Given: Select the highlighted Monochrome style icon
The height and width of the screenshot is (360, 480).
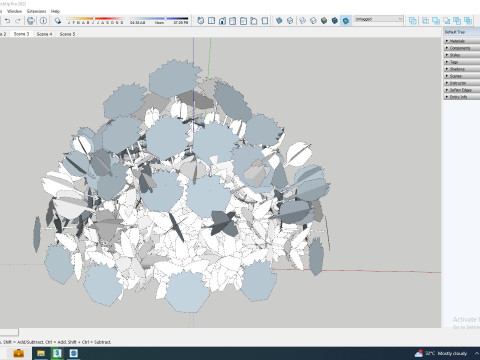Looking at the screenshot, I should coord(346,21).
